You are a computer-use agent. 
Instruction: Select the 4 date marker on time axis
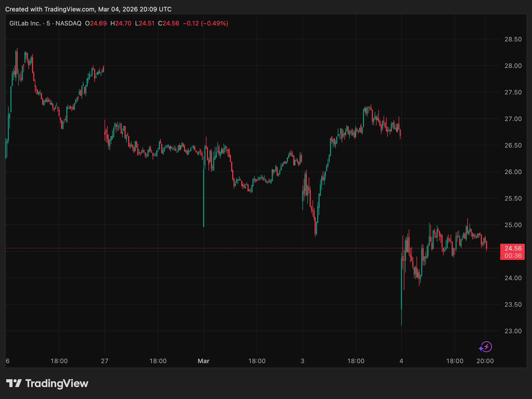tap(401, 361)
